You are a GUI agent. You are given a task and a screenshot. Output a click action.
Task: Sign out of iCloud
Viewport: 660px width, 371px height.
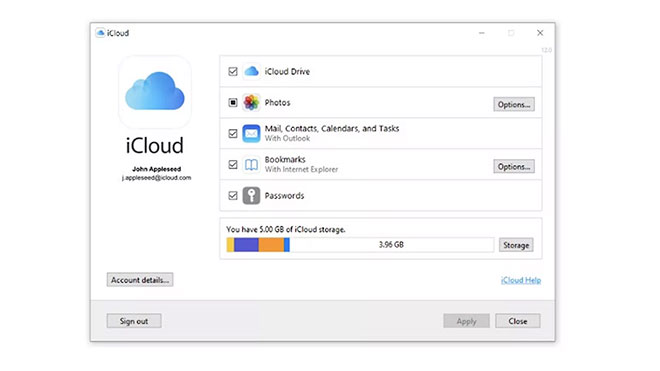pos(134,321)
